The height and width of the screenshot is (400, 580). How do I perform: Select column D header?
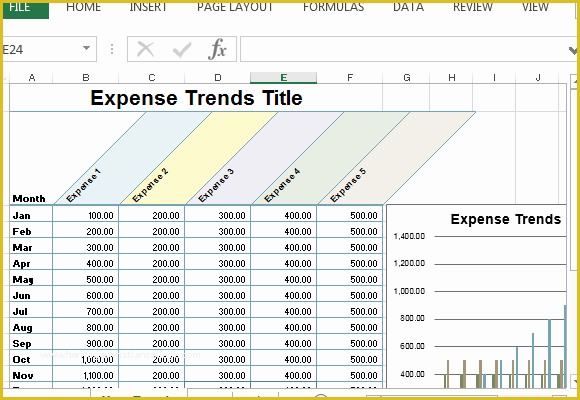tap(218, 78)
